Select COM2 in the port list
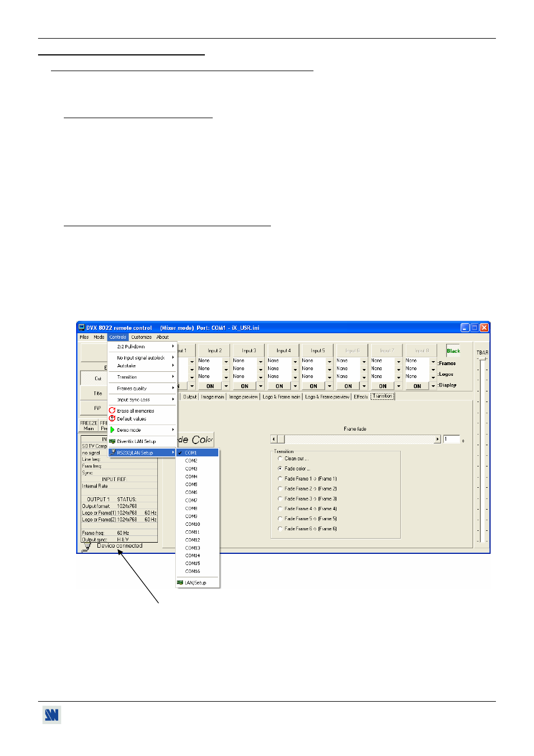The width and height of the screenshot is (534, 756). pos(198,461)
